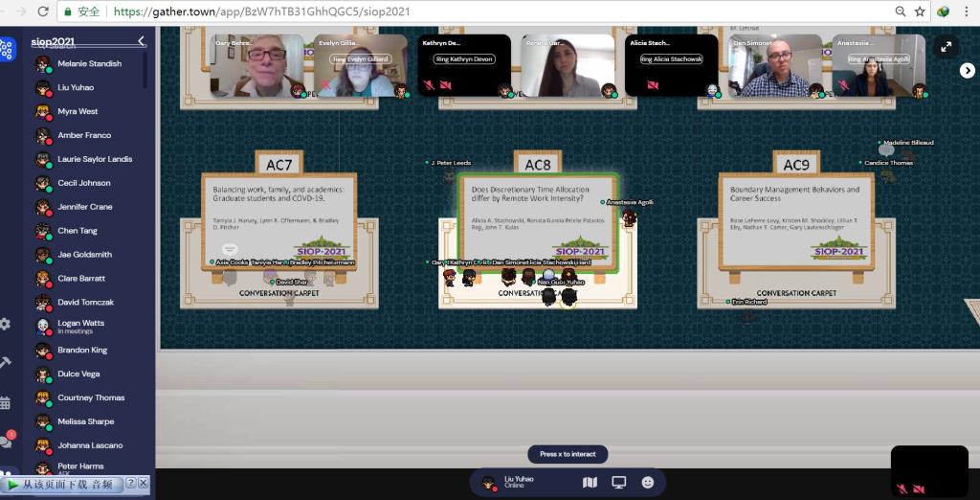This screenshot has width=980, height=500.
Task: Select Courtney Thomas in participants list
Action: pyautogui.click(x=91, y=398)
